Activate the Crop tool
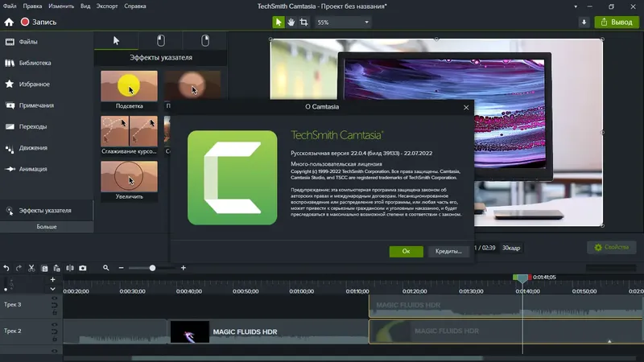644x362 pixels. point(304,23)
